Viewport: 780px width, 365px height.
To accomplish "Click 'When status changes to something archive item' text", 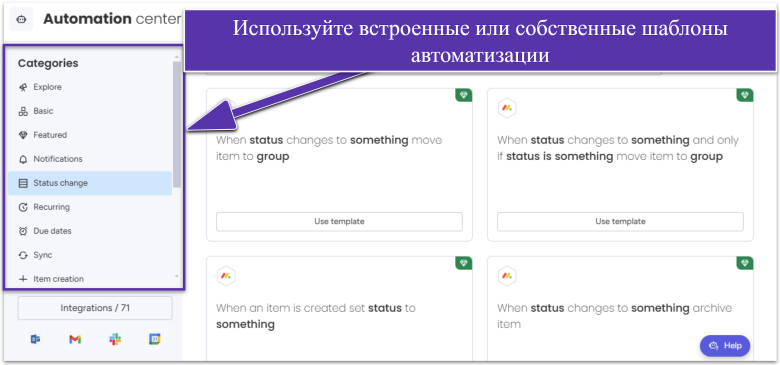I will (614, 316).
